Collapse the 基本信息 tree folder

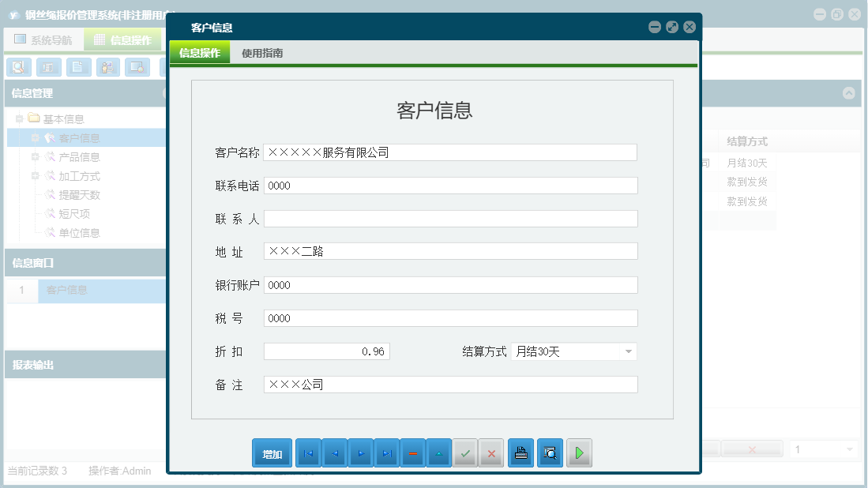20,118
